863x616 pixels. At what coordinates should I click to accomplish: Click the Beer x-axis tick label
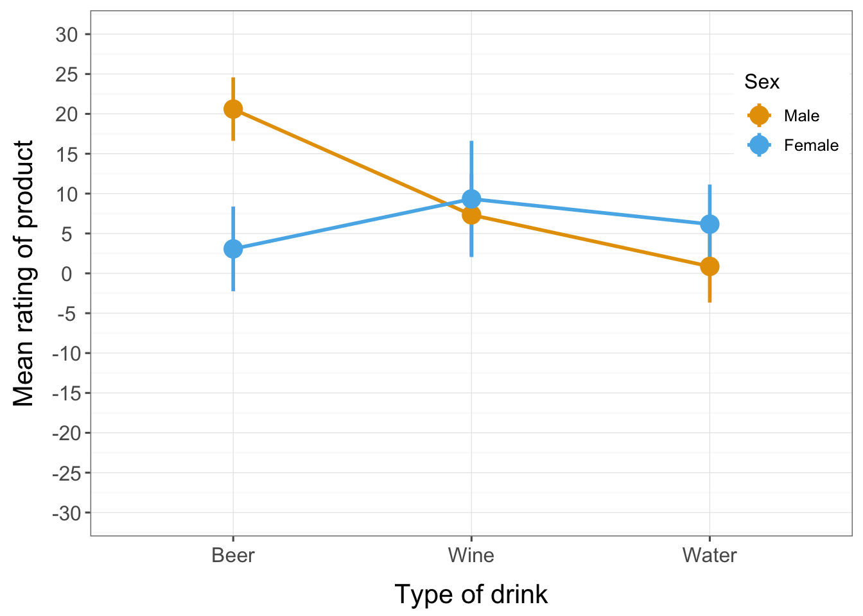coord(233,555)
